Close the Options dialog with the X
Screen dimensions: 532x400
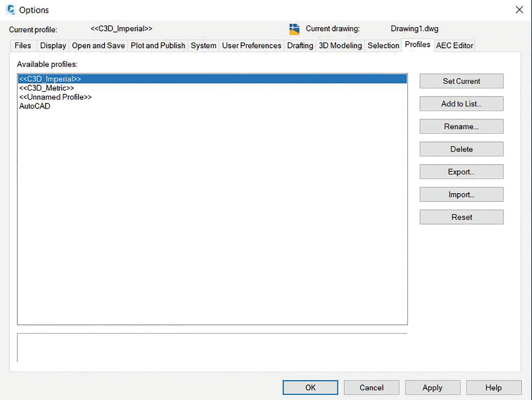pos(519,10)
